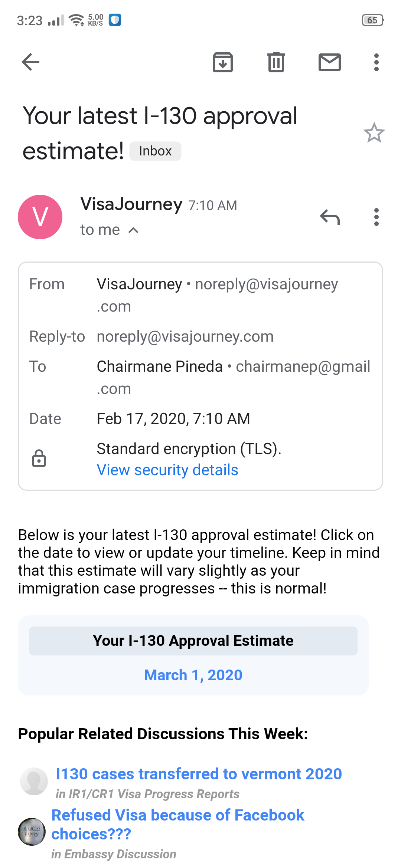Tap the encryption lock icon
This screenshot has width=401, height=868.
click(x=39, y=458)
